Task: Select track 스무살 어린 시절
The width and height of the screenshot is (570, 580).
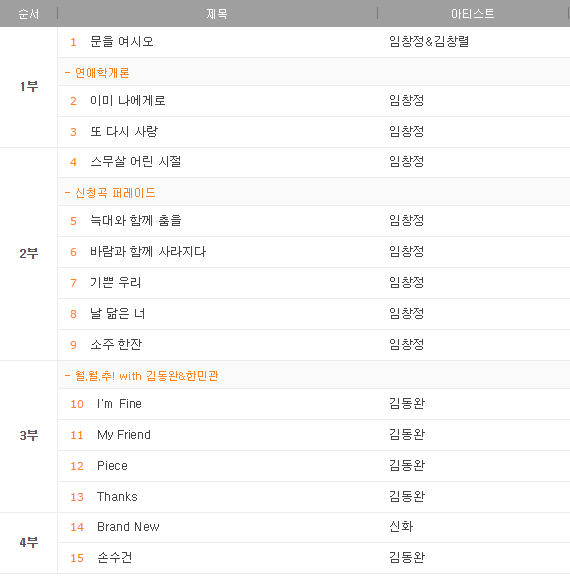Action: pyautogui.click(x=136, y=162)
